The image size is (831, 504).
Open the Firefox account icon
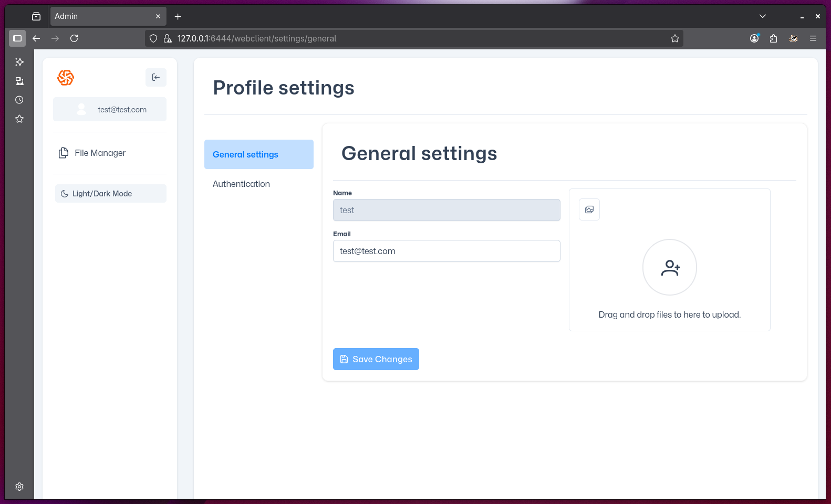(754, 38)
